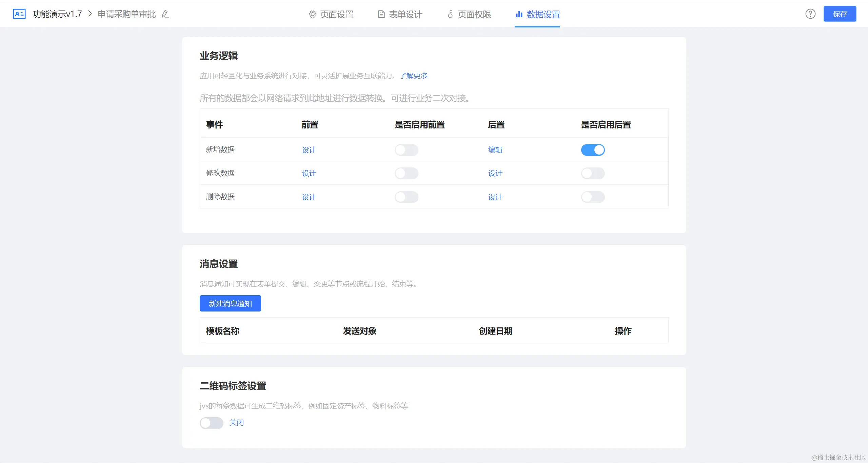Open the help question mark icon
The height and width of the screenshot is (463, 868).
point(810,14)
